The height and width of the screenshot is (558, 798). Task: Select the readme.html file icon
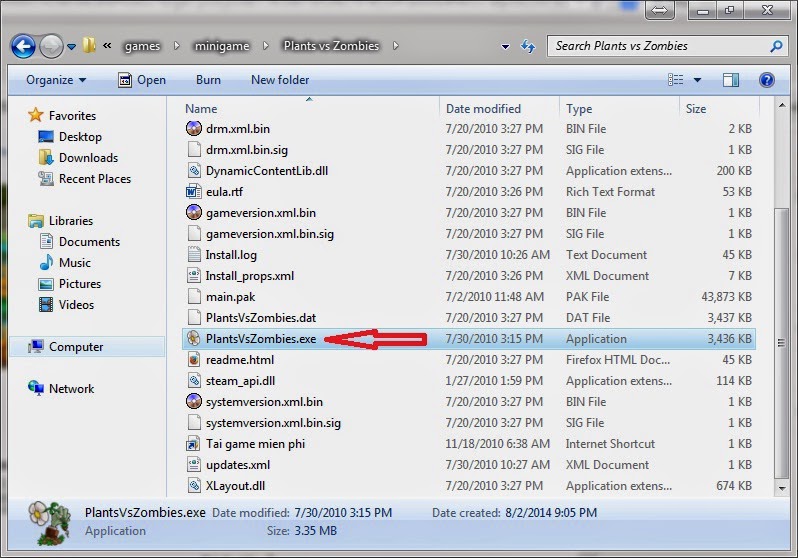194,359
